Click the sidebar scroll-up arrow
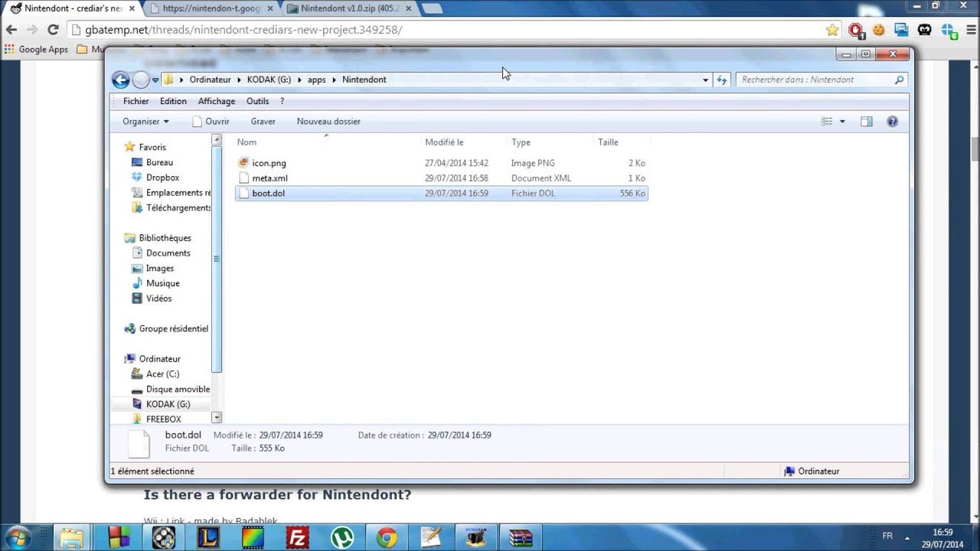 click(217, 141)
